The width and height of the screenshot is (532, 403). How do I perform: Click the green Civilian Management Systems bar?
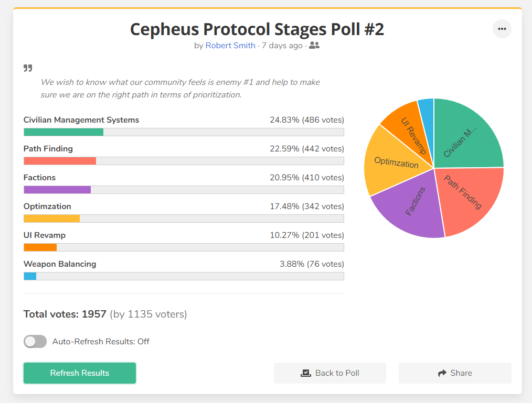63,132
